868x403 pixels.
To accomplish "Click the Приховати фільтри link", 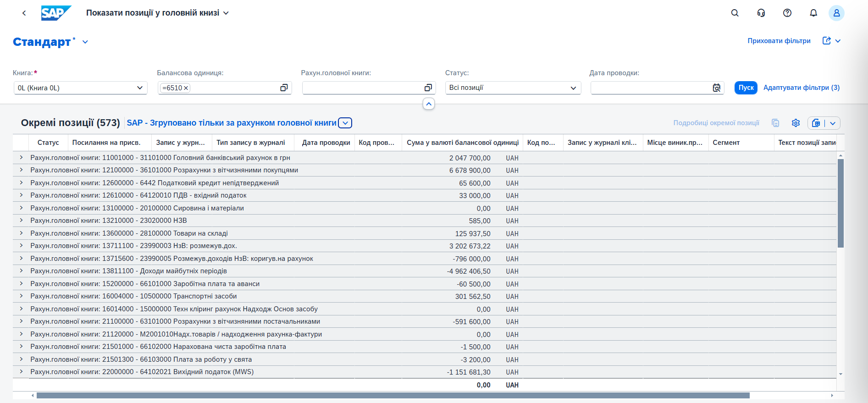I will [779, 41].
